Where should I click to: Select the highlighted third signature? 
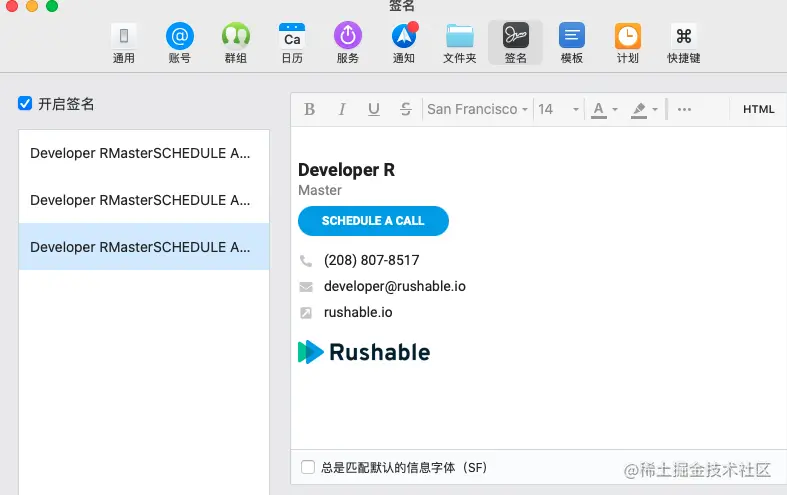pos(144,246)
